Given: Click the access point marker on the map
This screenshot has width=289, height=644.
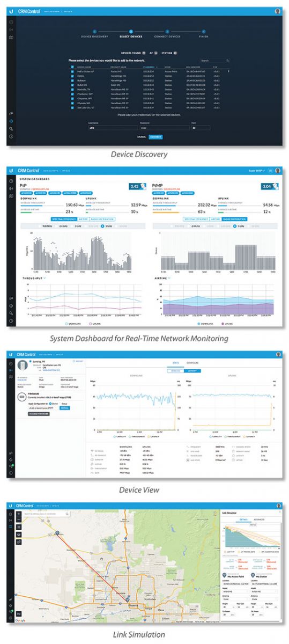Looking at the screenshot, I should (x=57, y=532).
